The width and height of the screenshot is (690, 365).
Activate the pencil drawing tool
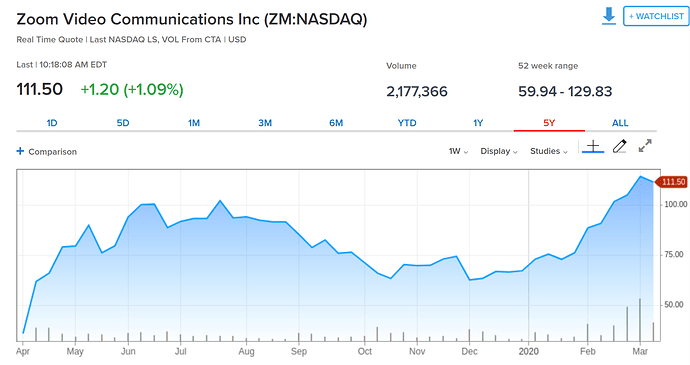620,146
